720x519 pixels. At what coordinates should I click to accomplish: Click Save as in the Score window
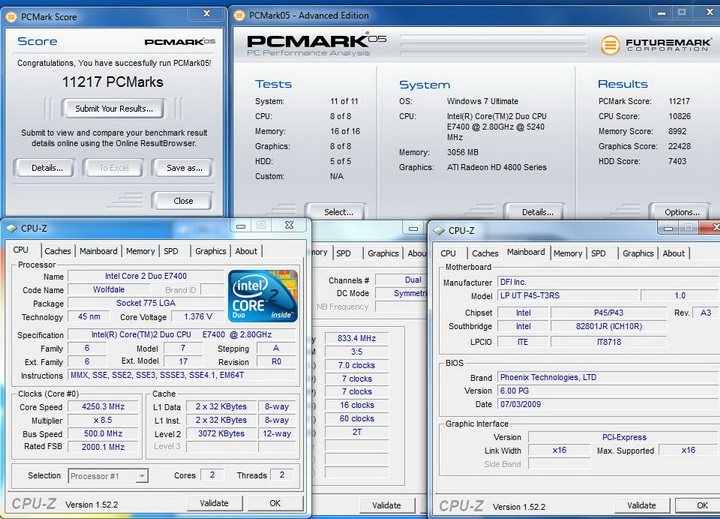tap(184, 168)
